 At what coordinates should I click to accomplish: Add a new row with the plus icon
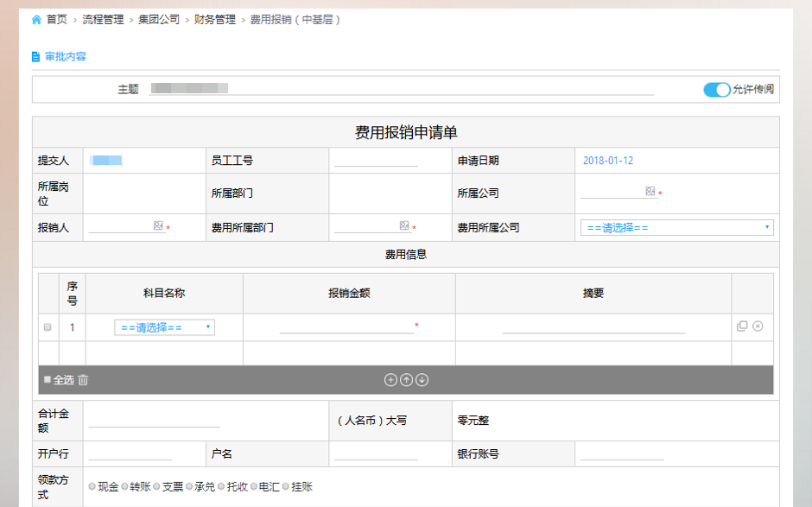390,380
